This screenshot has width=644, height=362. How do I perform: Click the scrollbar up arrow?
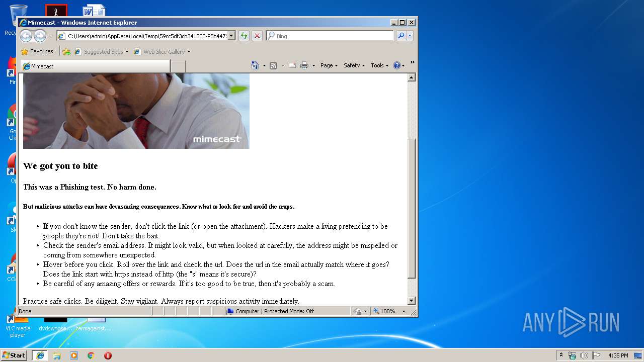(412, 77)
